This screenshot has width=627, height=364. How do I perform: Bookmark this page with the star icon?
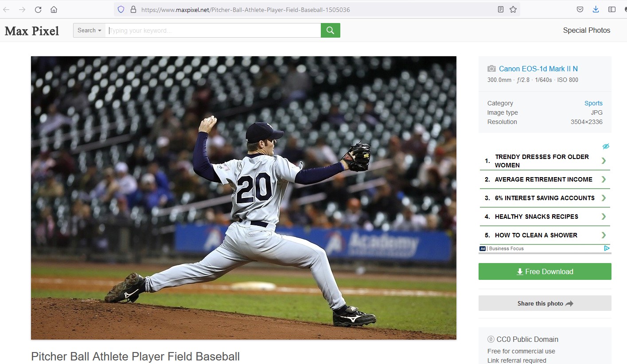(513, 9)
